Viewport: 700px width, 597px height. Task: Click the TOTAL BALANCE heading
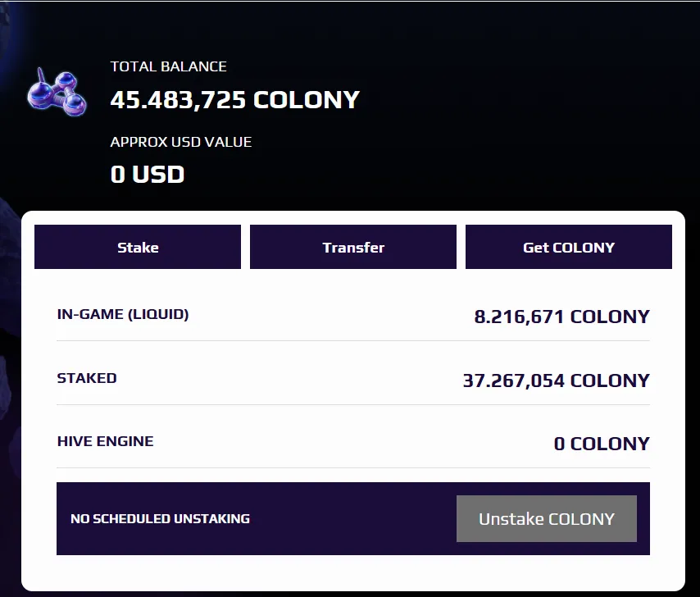(168, 66)
